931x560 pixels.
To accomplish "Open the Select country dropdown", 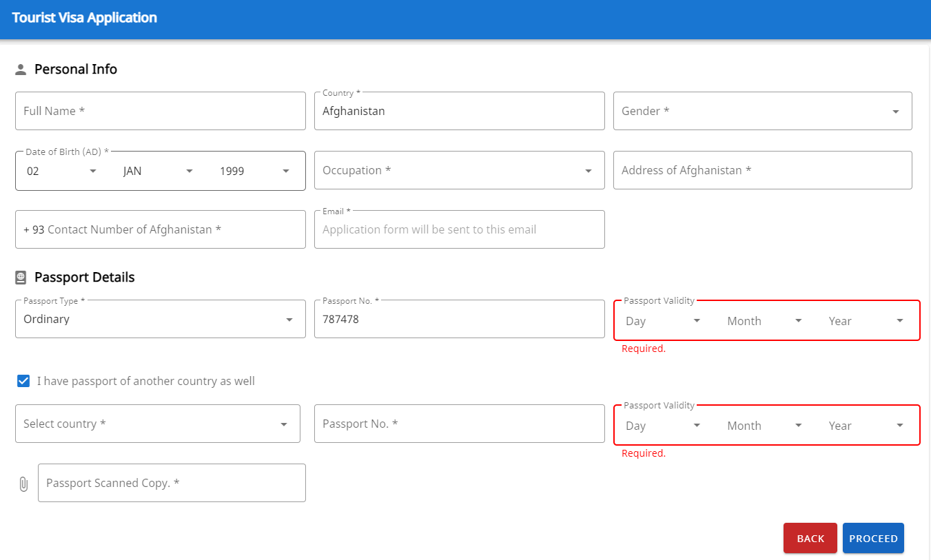I will coord(158,424).
